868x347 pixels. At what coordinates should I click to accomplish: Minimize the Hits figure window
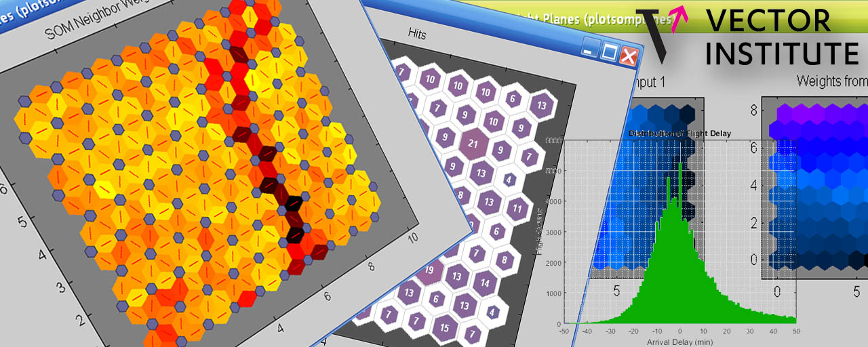point(591,47)
